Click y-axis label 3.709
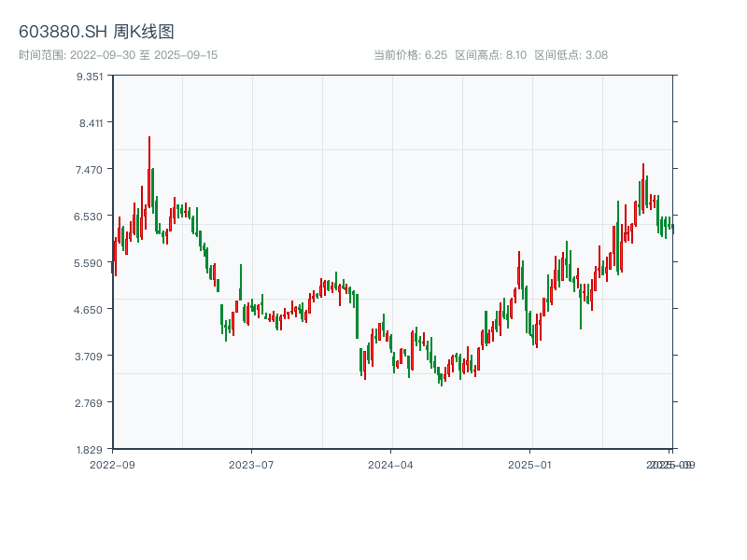 tap(89, 357)
